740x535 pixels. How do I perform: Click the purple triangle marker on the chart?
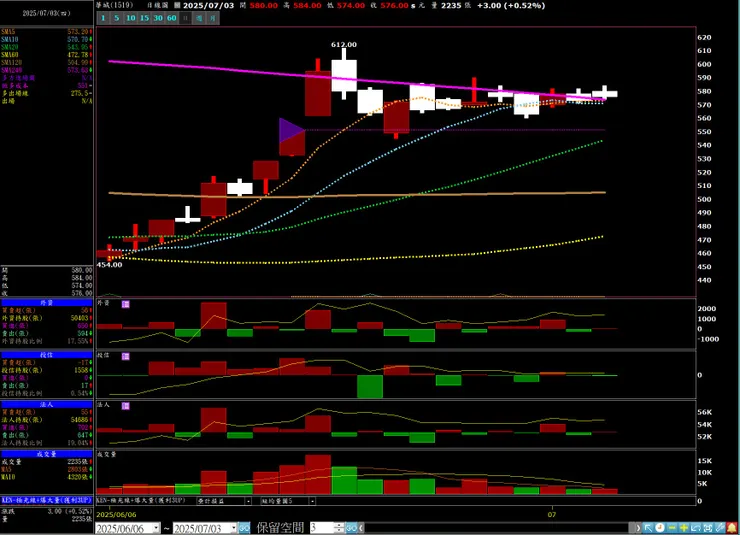coord(291,130)
